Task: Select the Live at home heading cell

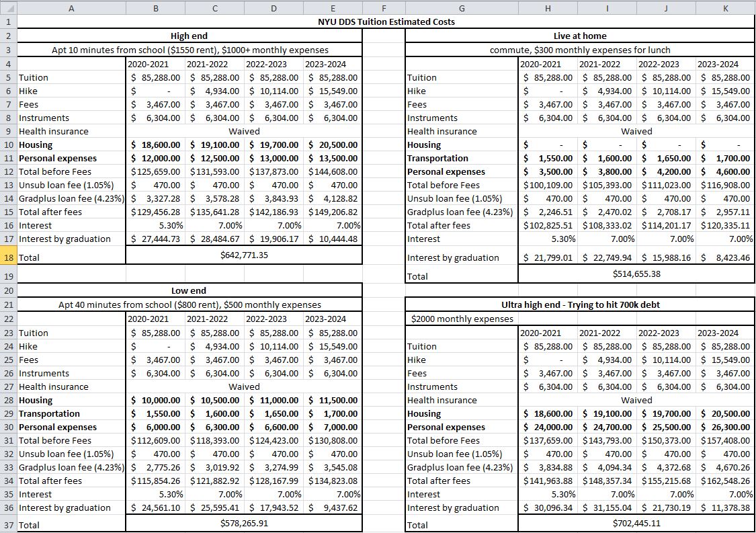Action: [x=580, y=36]
